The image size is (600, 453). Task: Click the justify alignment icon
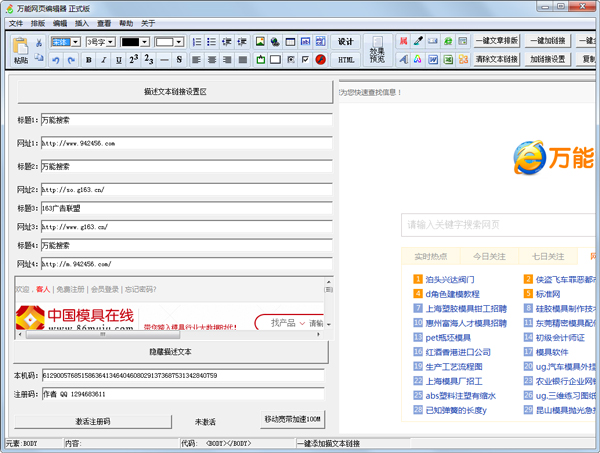click(242, 60)
